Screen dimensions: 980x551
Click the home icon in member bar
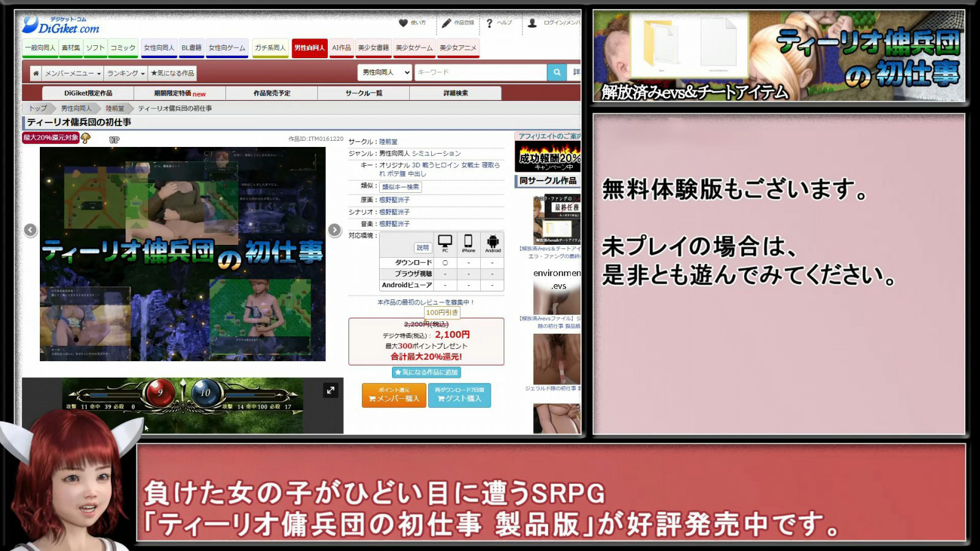pos(36,73)
